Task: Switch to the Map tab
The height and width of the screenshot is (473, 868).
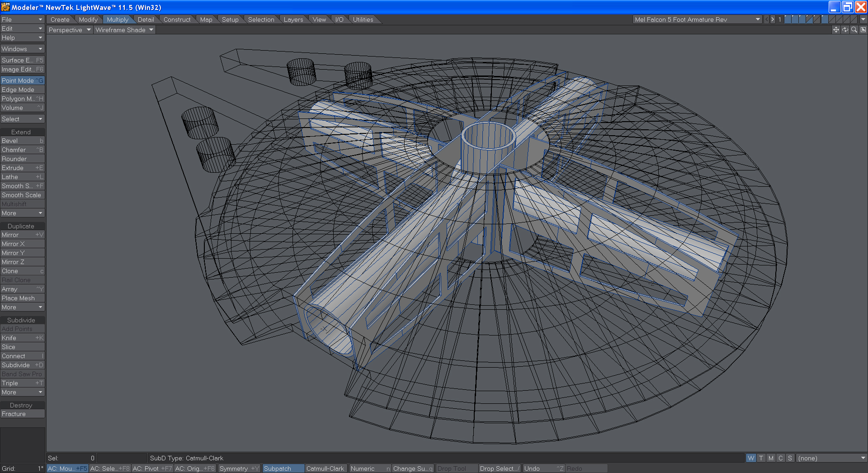Action: pos(206,19)
